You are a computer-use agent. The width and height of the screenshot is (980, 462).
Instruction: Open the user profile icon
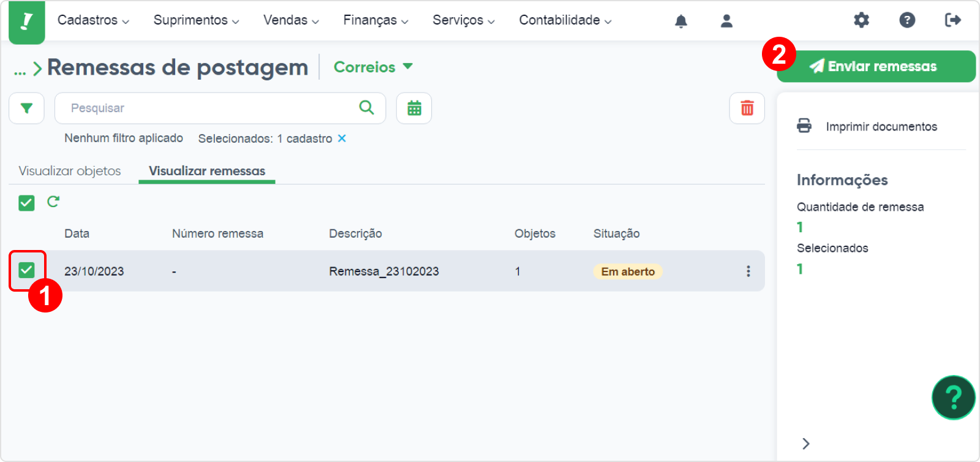pyautogui.click(x=726, y=21)
